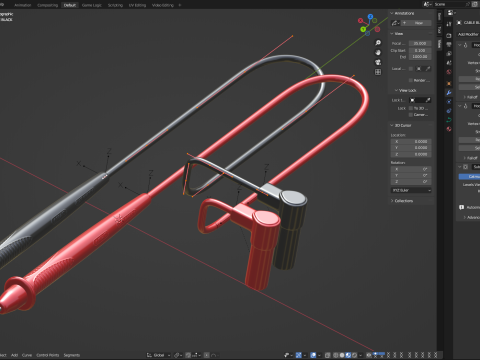
Task: Click New annotation button
Action: click(x=416, y=23)
